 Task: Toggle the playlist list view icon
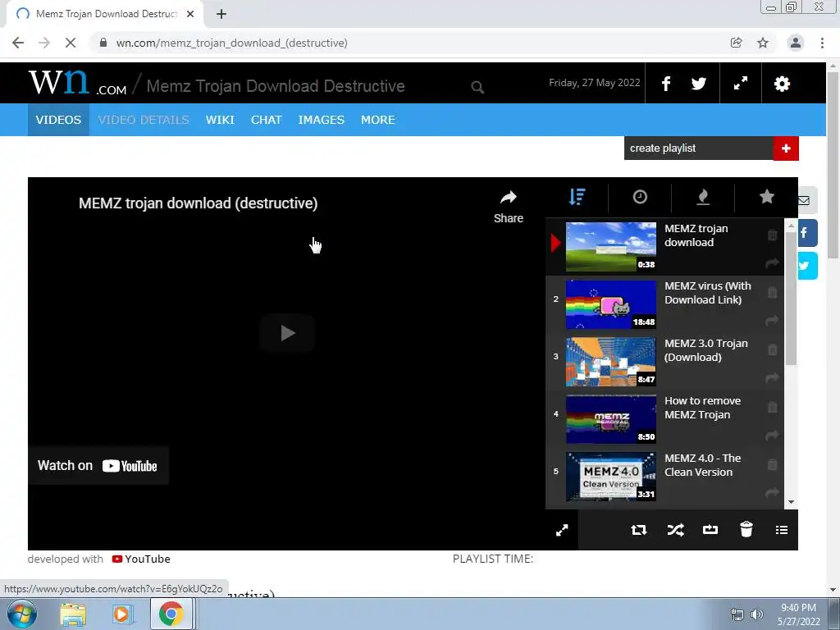pos(782,530)
